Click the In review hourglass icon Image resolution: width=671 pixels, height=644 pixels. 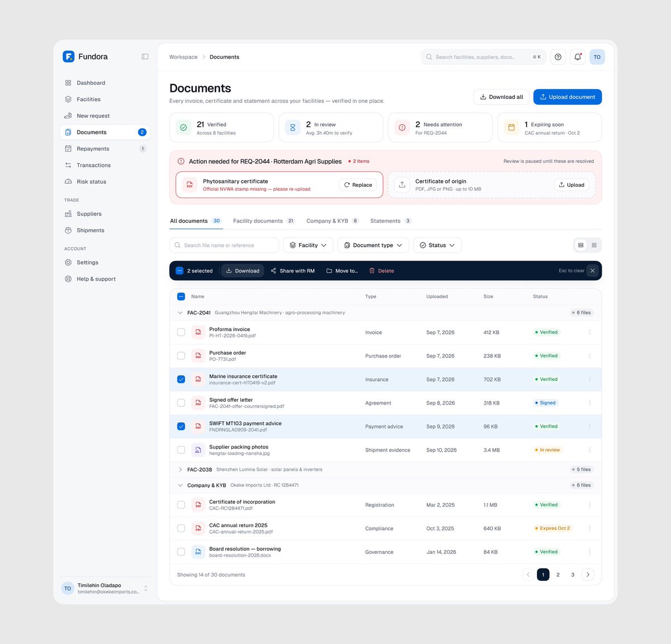[x=292, y=128]
